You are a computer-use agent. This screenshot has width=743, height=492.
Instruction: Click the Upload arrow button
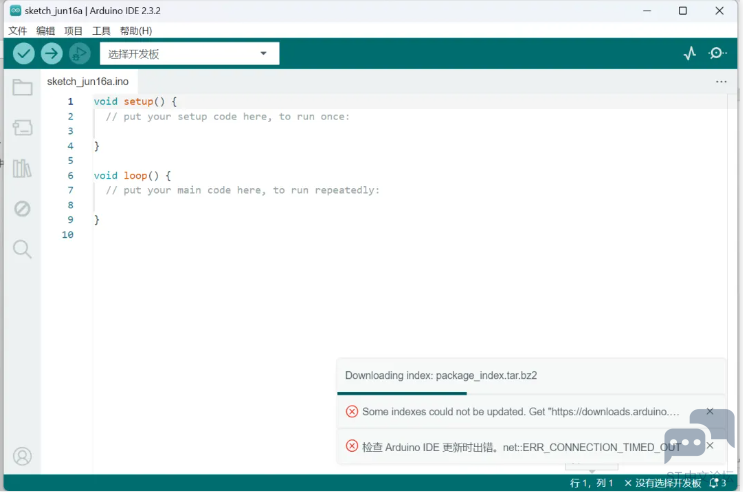52,54
